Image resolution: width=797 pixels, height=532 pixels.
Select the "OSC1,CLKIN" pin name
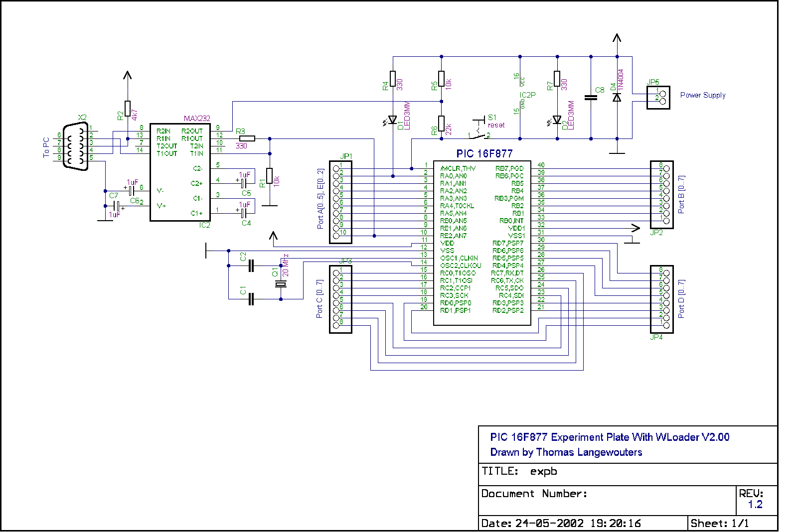click(x=459, y=258)
